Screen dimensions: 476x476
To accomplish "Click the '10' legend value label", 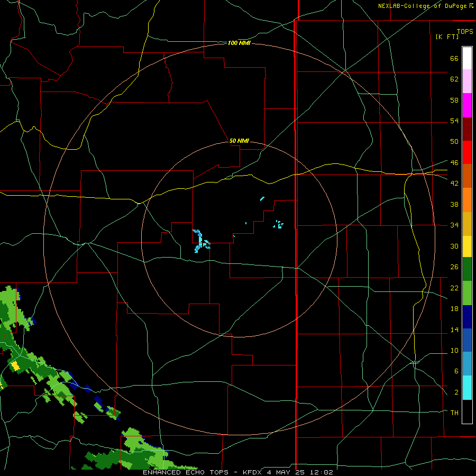I will click(x=454, y=350).
